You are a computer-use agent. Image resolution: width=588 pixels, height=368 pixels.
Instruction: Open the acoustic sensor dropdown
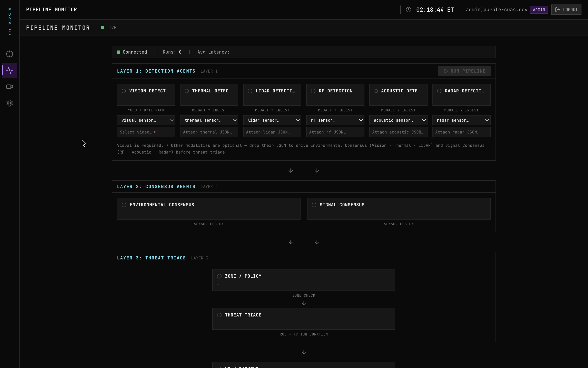pyautogui.click(x=398, y=120)
